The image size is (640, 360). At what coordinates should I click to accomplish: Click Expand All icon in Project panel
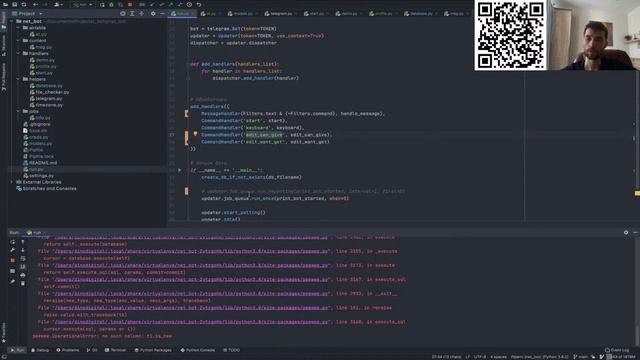132,13
